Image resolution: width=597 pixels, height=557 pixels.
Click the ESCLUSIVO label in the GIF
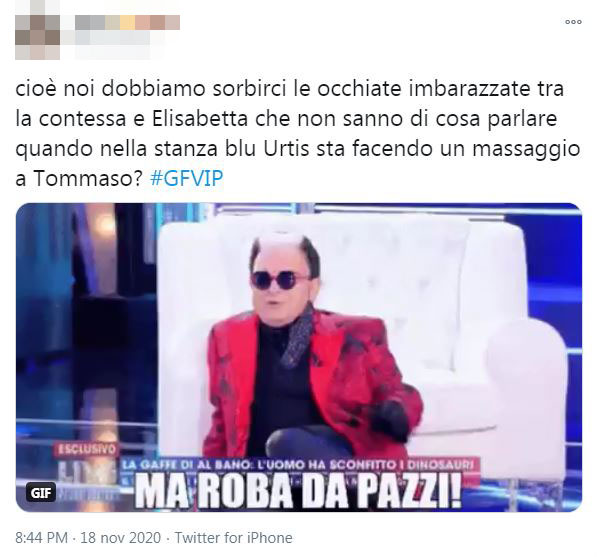[86, 450]
